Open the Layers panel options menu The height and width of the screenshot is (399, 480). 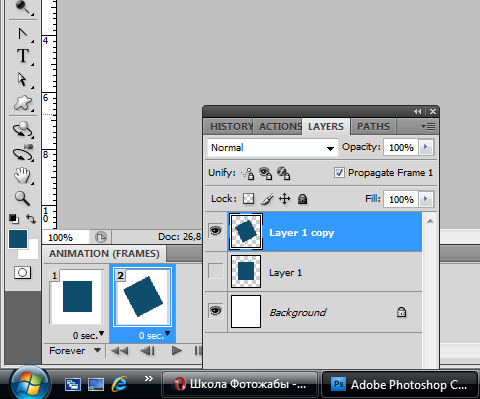428,127
